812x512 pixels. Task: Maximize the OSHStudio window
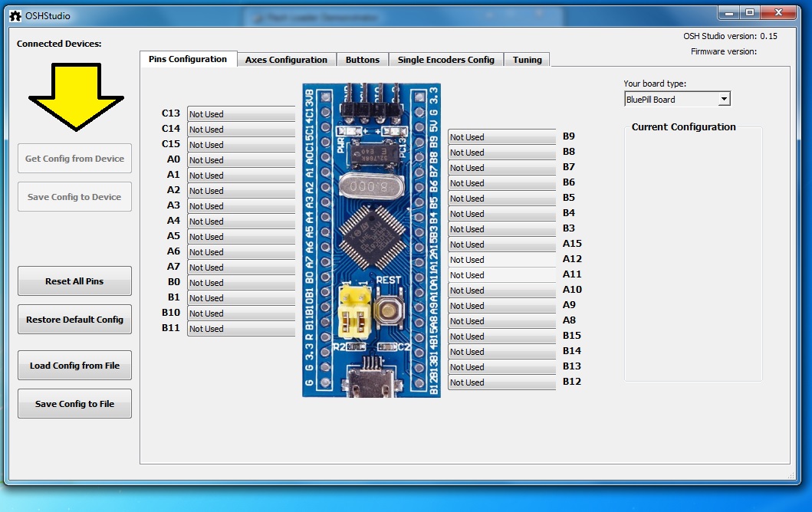[x=749, y=12]
